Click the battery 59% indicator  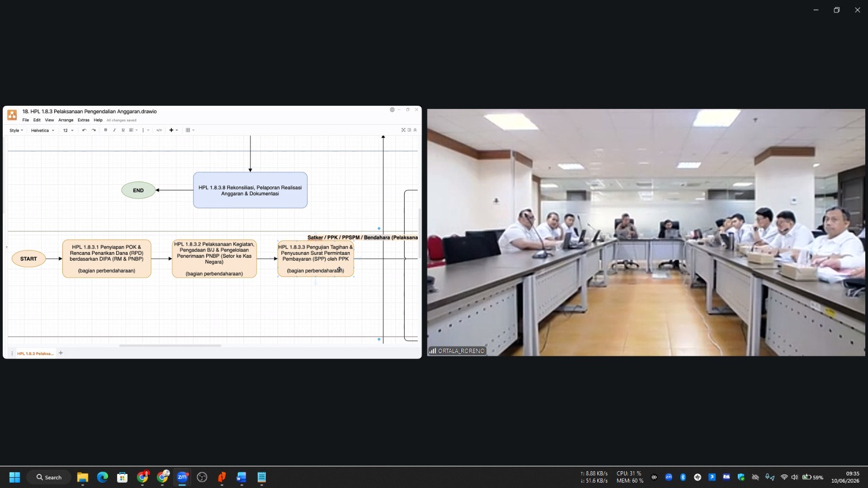click(x=813, y=477)
